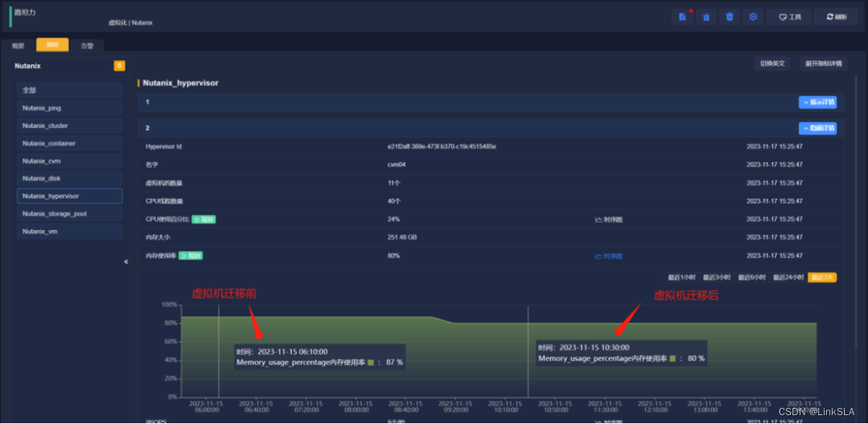
Task: Click the 80% memory usage value
Action: pos(394,256)
